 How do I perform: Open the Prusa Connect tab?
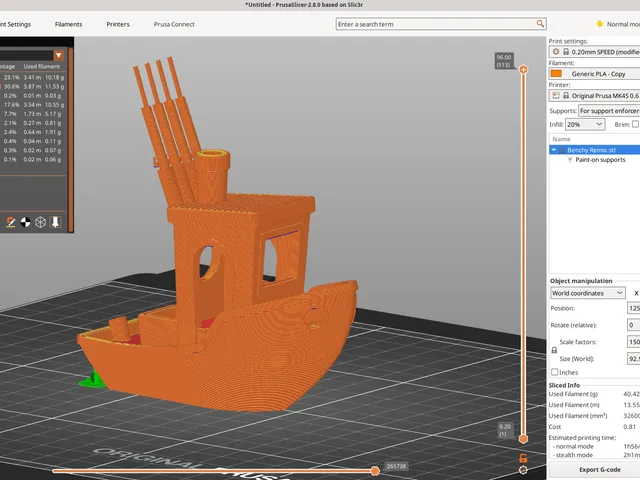pyautogui.click(x=174, y=24)
